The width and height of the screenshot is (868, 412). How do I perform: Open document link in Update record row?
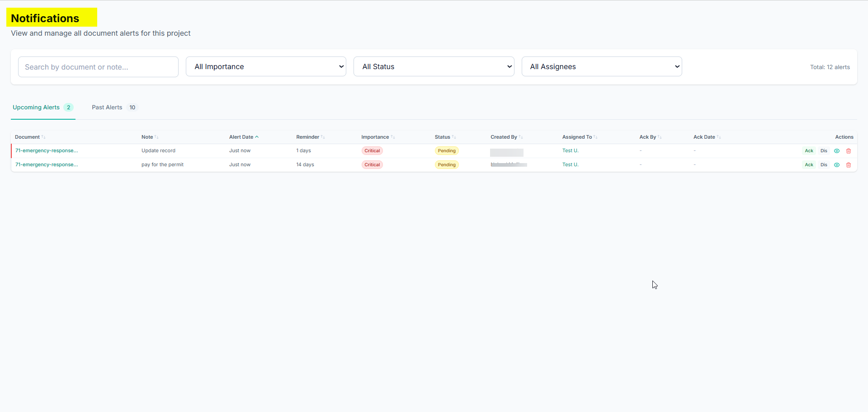(47, 151)
